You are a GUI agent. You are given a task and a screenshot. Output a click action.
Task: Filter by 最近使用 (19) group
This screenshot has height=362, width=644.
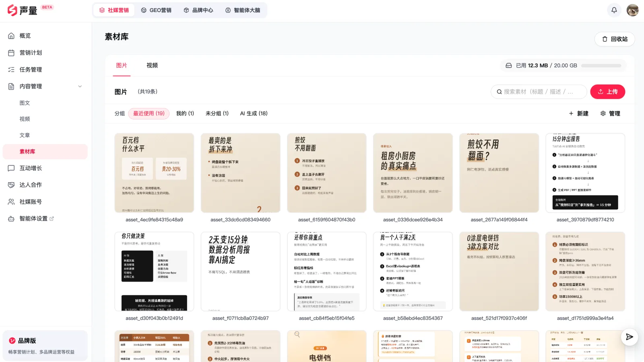[149, 113]
